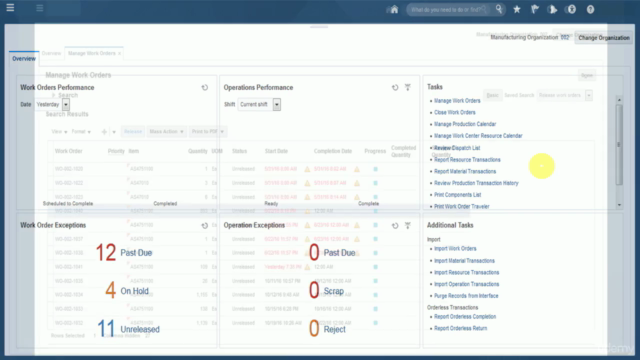Image resolution: width=640 pixels, height=360 pixels.
Task: Click the search magnifier icon
Action: point(499,9)
